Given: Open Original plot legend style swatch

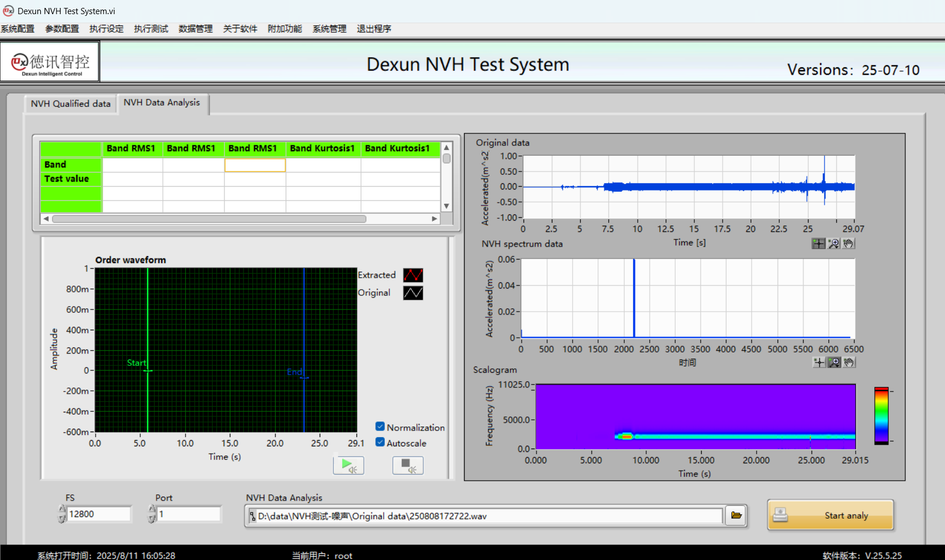Looking at the screenshot, I should point(413,293).
